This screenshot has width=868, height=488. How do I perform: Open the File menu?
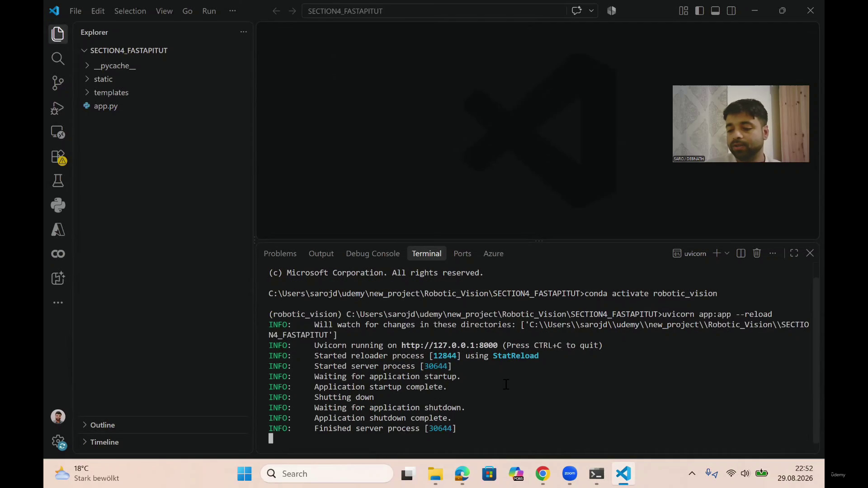(x=75, y=11)
